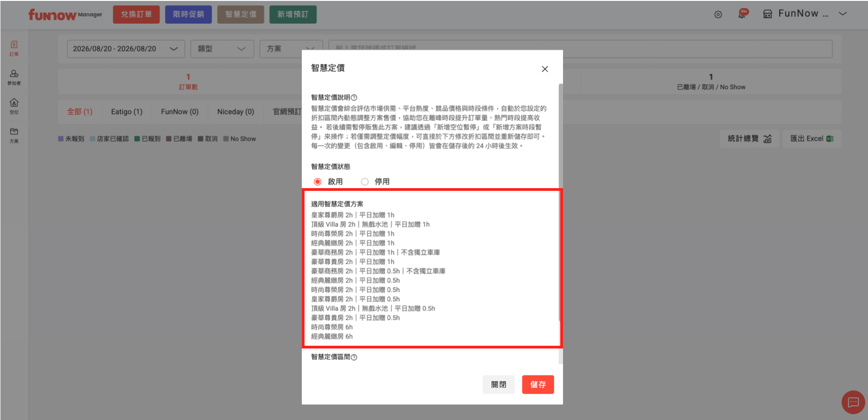Image resolution: width=868 pixels, height=420 pixels.
Task: Click the 已離場 / 取消 / No Show card
Action: (711, 82)
